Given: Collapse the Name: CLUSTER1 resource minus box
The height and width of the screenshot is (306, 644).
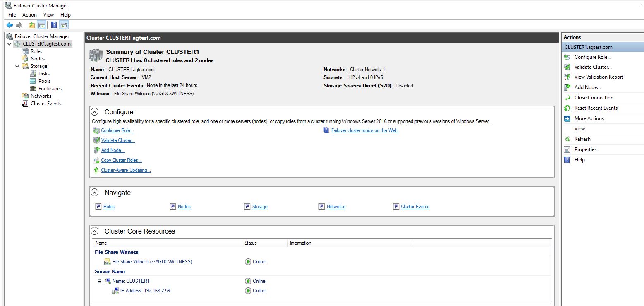Looking at the screenshot, I should [99, 281].
